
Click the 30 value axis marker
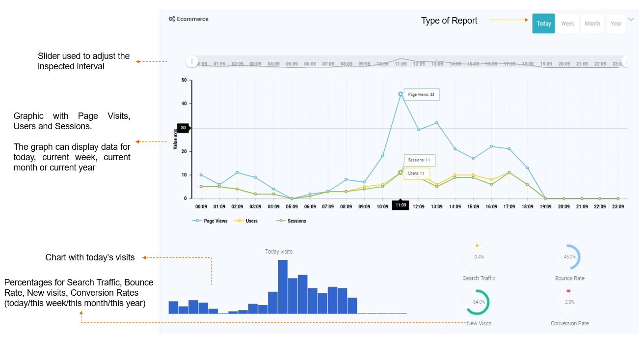tap(184, 128)
